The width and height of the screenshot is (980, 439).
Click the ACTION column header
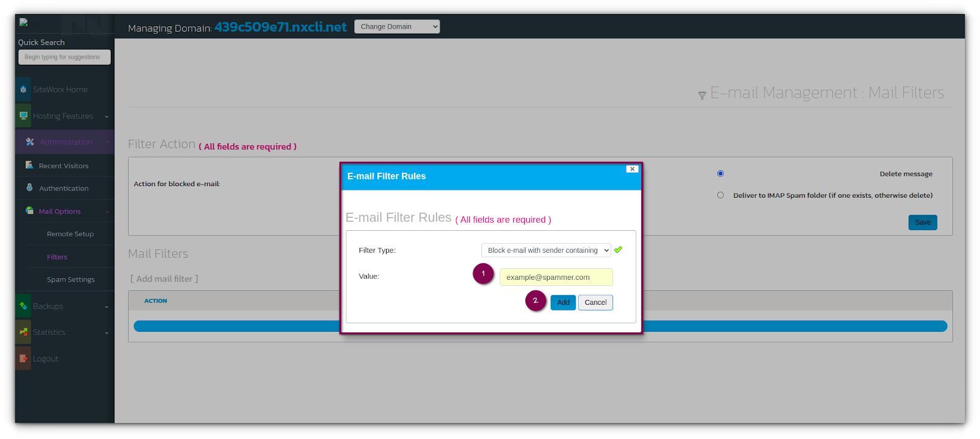[x=156, y=301]
